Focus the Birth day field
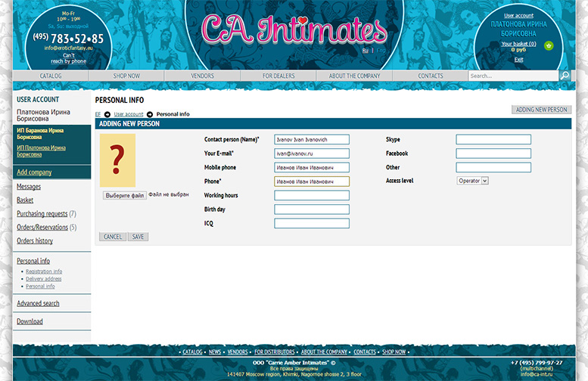 pyautogui.click(x=312, y=209)
